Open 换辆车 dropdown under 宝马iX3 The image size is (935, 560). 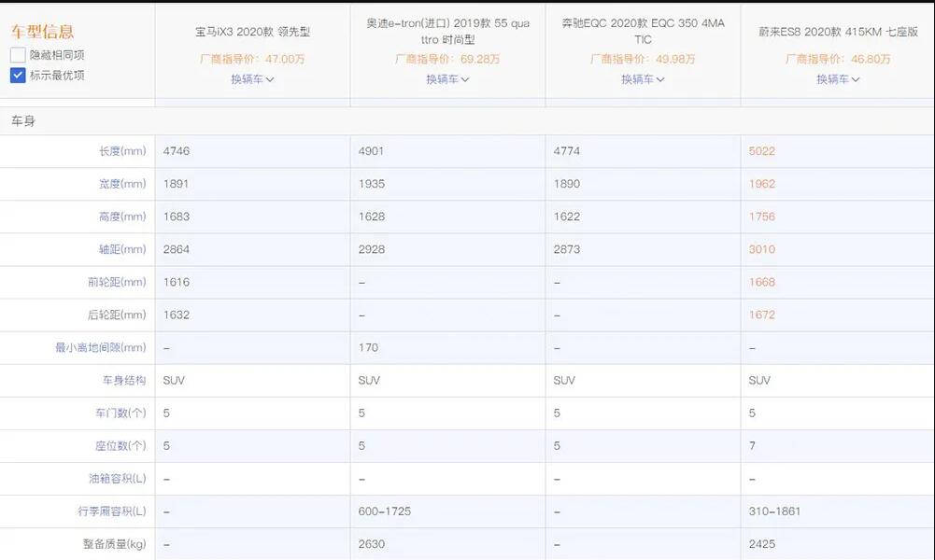(x=252, y=79)
